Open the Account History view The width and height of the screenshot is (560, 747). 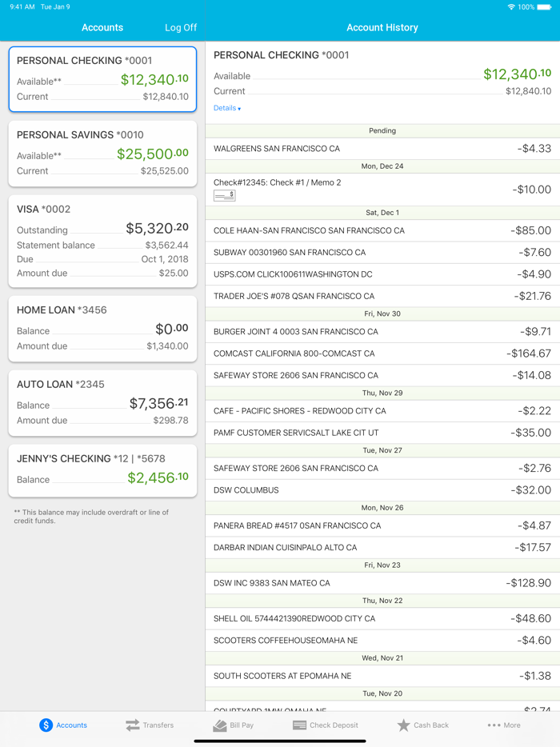coord(382,27)
